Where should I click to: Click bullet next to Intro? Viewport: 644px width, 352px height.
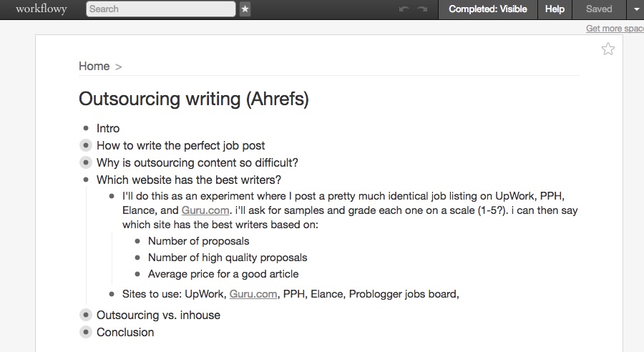coord(86,128)
